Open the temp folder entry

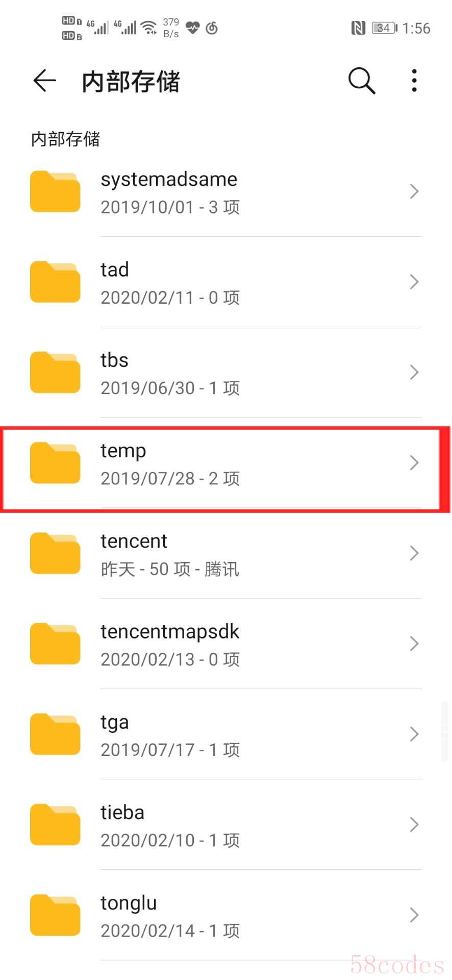point(225,469)
